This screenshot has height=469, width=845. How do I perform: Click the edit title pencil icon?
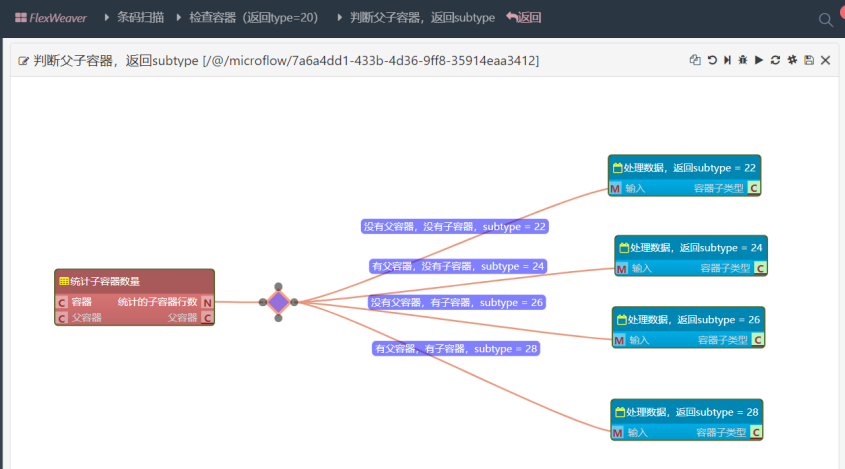23,61
